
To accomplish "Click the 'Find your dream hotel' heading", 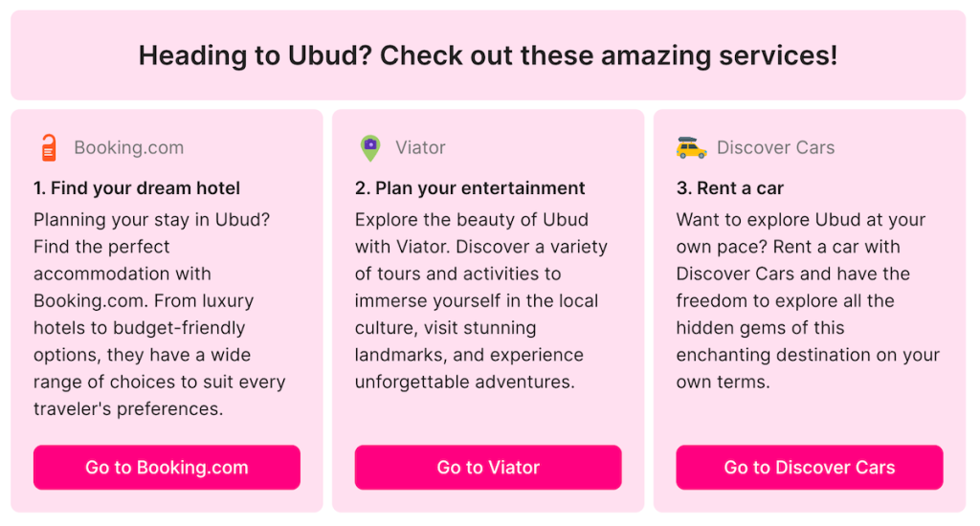I will point(137,188).
